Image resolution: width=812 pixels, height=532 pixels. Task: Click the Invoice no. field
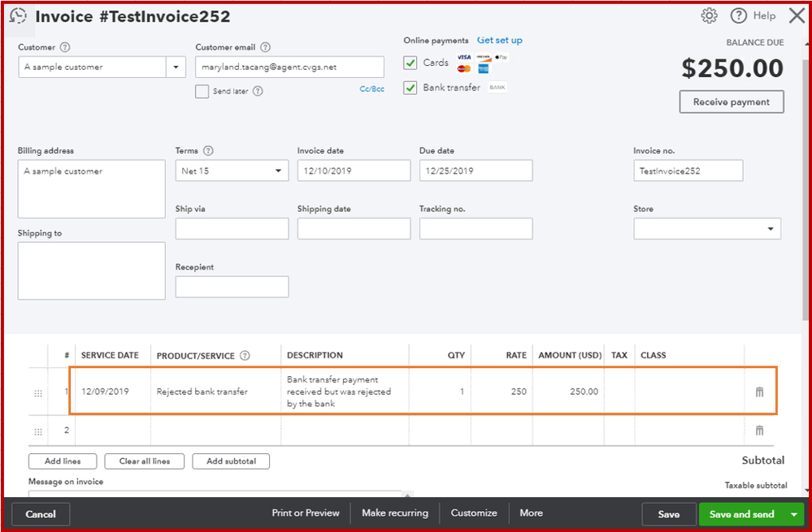point(688,171)
